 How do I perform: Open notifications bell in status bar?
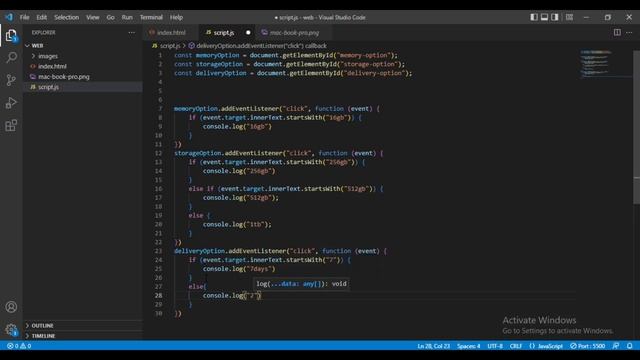tap(629, 346)
